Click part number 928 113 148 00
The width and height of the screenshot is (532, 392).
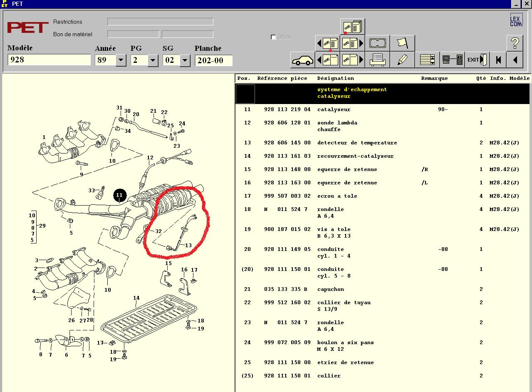287,169
